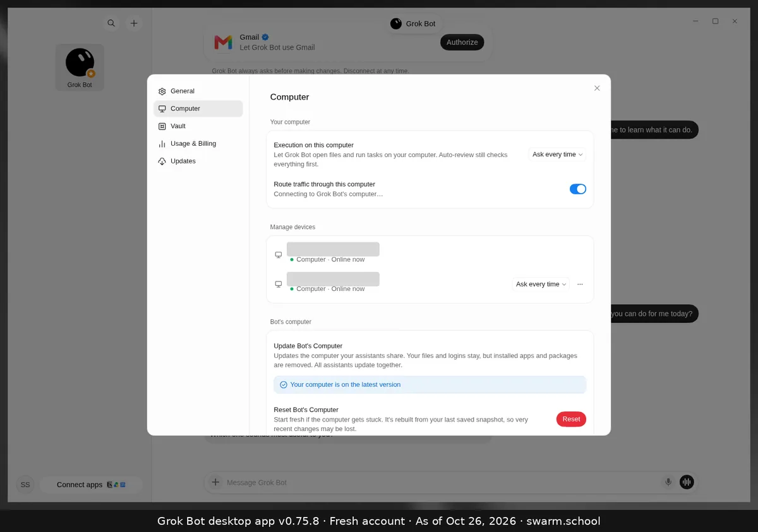Open the execution 'Ask every time' dropdown
The width and height of the screenshot is (758, 532).
(x=557, y=155)
